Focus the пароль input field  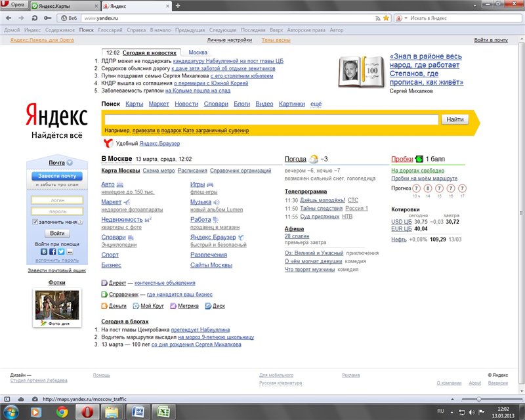pos(57,211)
